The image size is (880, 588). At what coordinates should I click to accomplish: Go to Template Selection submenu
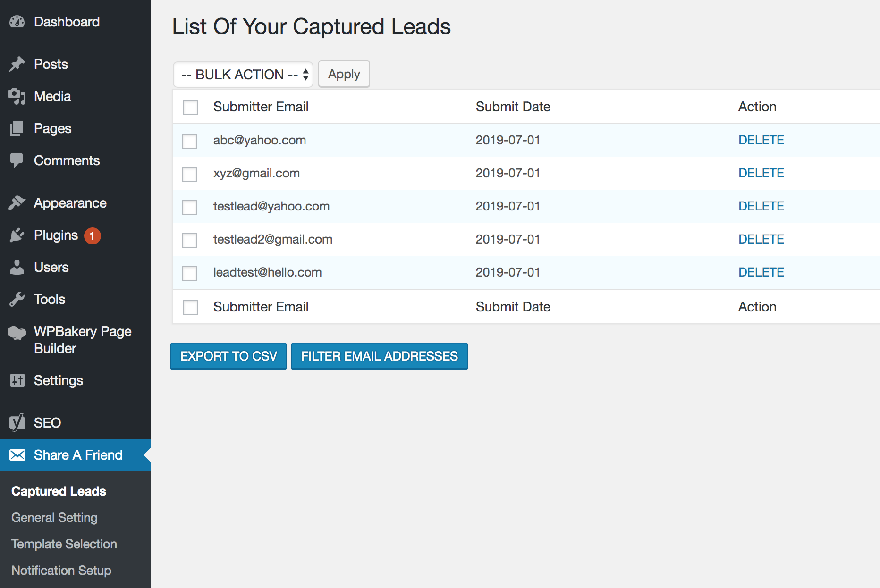(64, 544)
